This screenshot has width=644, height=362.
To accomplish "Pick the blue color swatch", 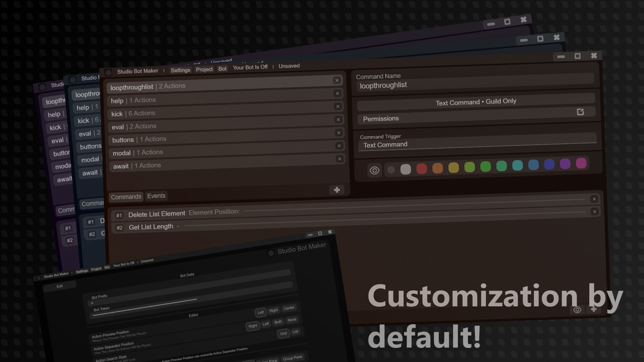I will (533, 165).
